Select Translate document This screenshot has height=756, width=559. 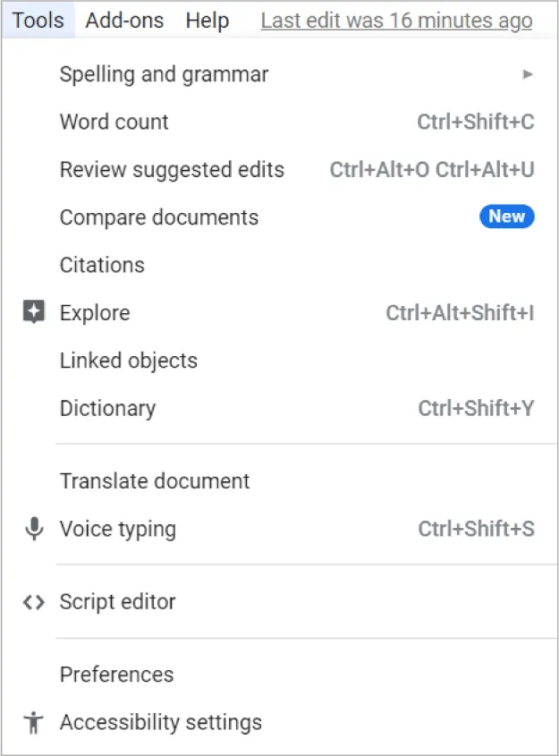[154, 480]
